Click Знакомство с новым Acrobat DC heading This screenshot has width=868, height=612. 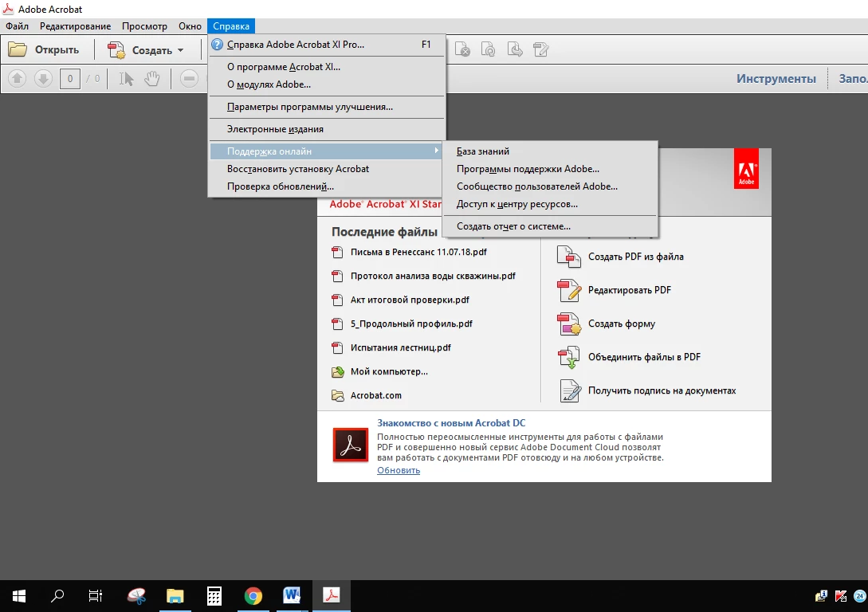click(x=451, y=423)
